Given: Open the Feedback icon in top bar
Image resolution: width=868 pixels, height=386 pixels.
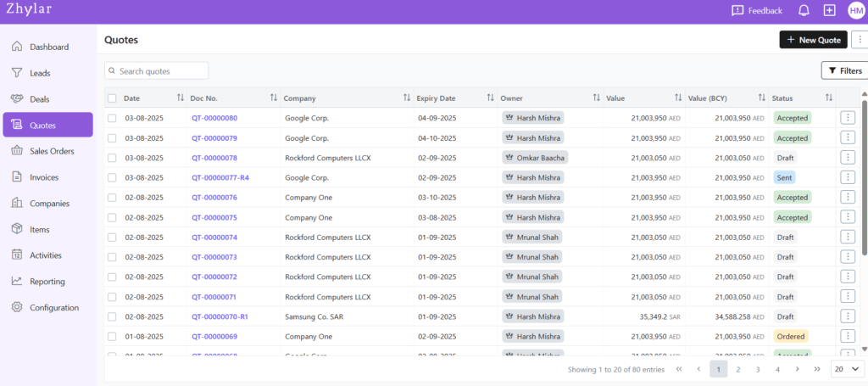Looking at the screenshot, I should pos(737,11).
